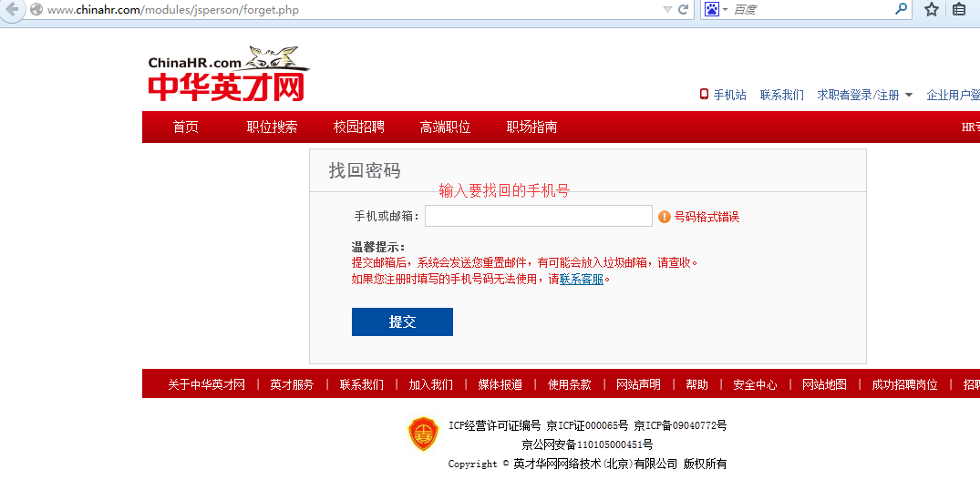
Task: Open 职场指南 in the navigation bar
Action: pos(531,128)
